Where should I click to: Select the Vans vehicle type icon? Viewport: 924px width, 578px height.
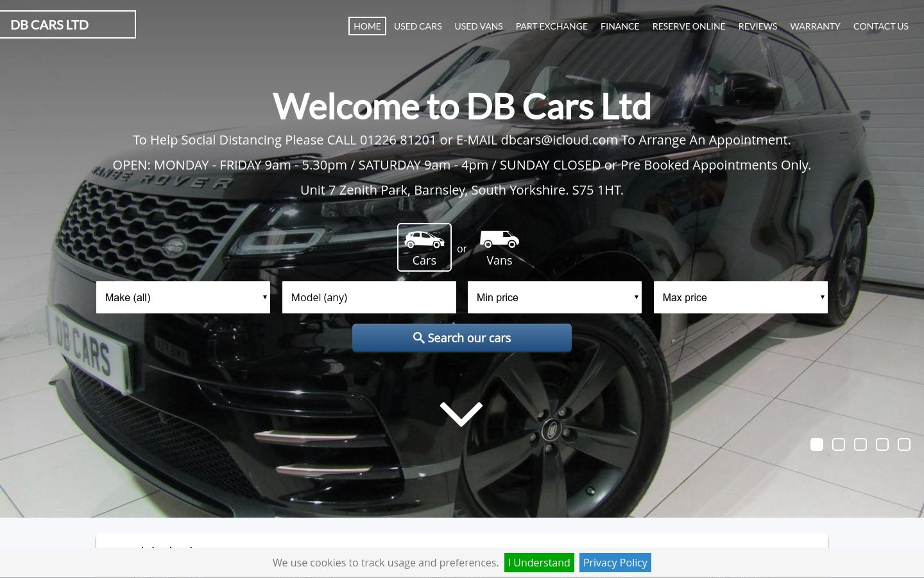click(x=499, y=247)
